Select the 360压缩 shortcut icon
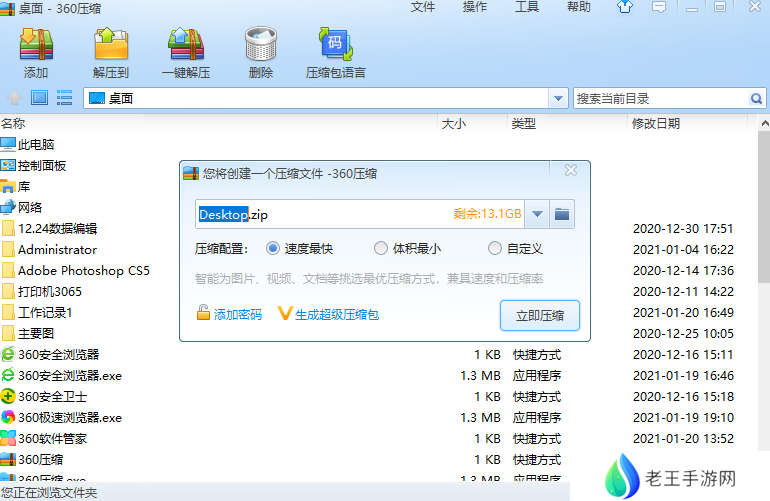770x501 pixels. pos(8,459)
